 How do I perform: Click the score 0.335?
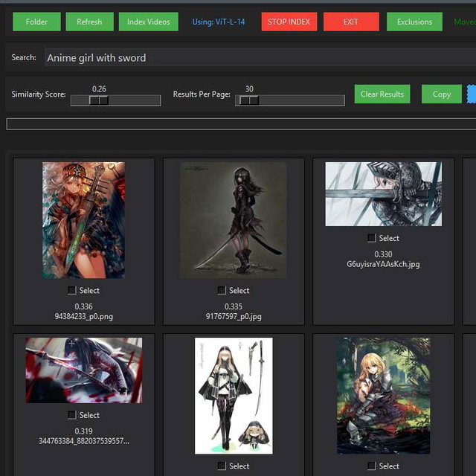click(234, 306)
